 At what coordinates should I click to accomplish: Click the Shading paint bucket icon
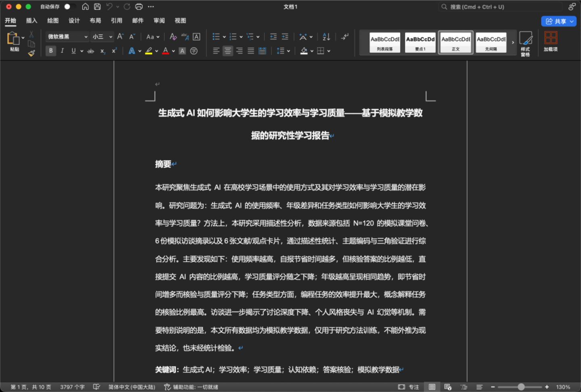tap(304, 51)
